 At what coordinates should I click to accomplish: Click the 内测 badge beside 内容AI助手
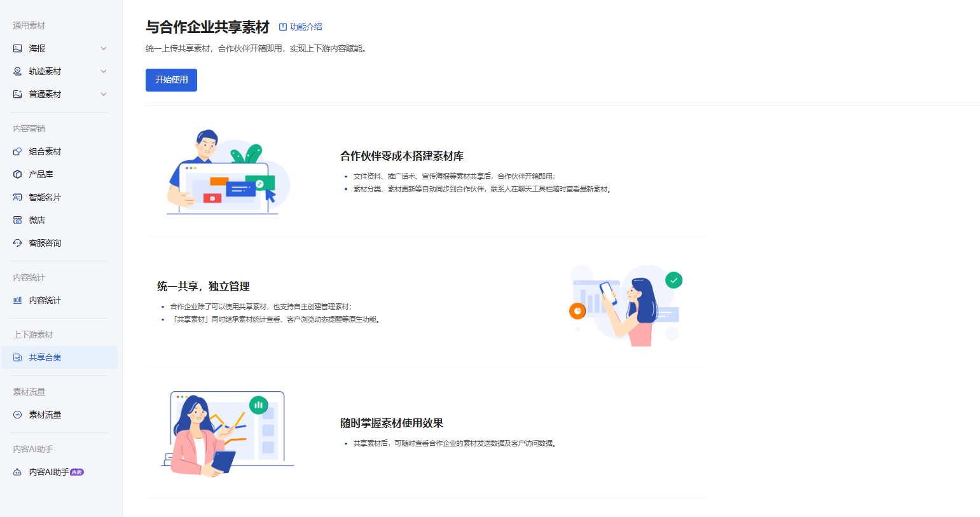tap(77, 472)
